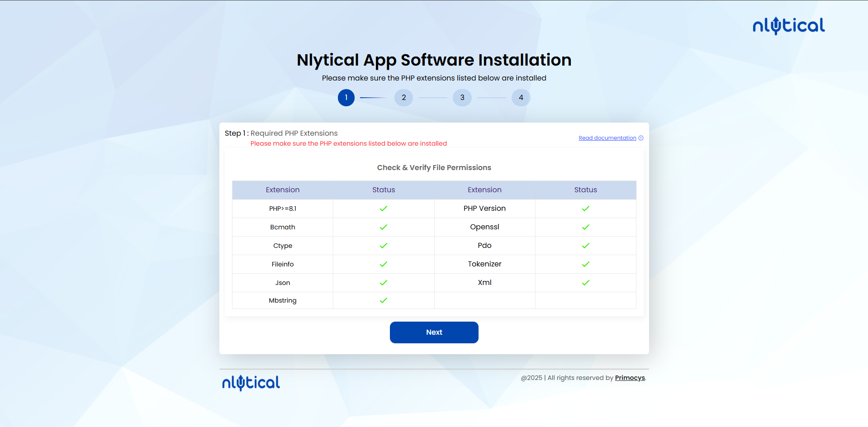Screen dimensions: 868x427
Task: Jump to step 3 circle
Action: (462, 98)
